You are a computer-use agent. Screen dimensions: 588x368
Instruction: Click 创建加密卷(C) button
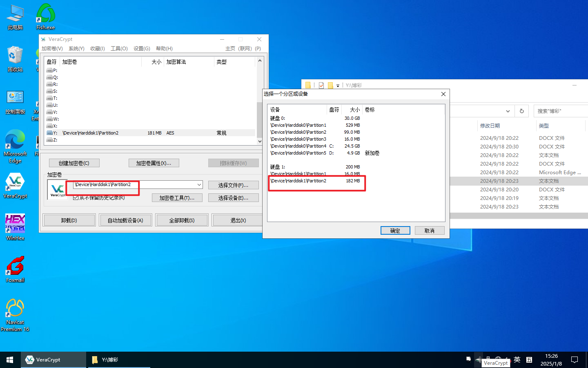coord(74,163)
